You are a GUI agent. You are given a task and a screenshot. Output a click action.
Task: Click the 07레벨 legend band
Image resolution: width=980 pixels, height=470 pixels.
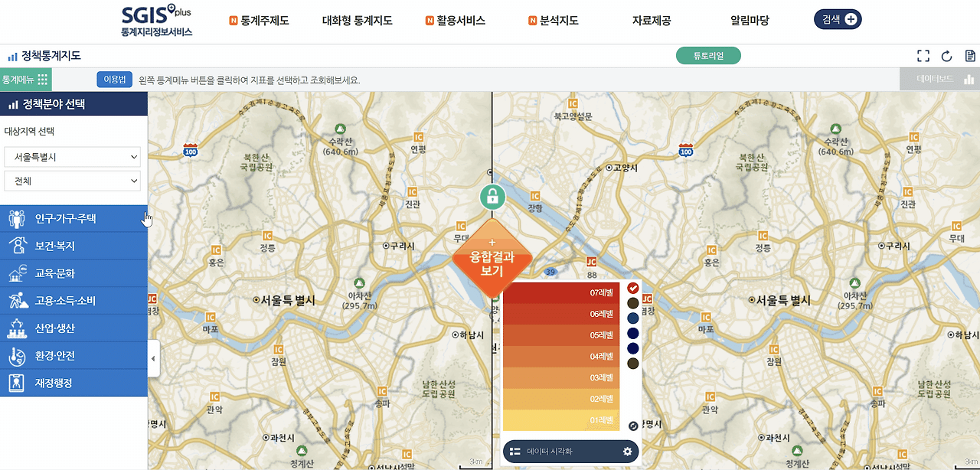pos(561,292)
